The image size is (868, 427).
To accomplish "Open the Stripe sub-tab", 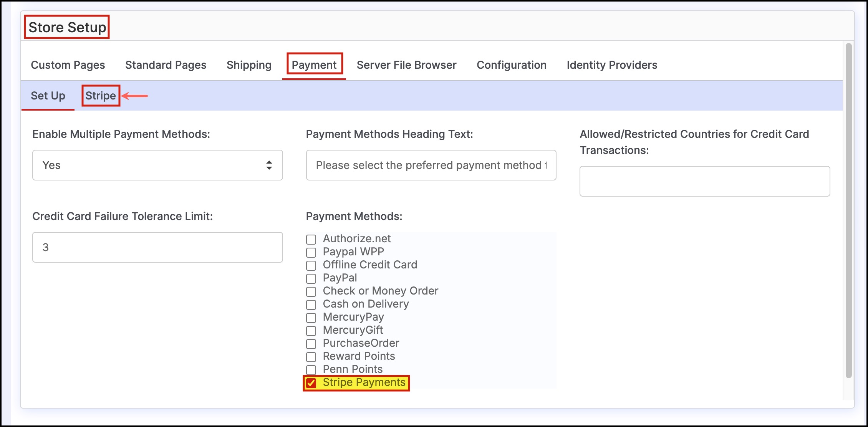I will (x=101, y=96).
